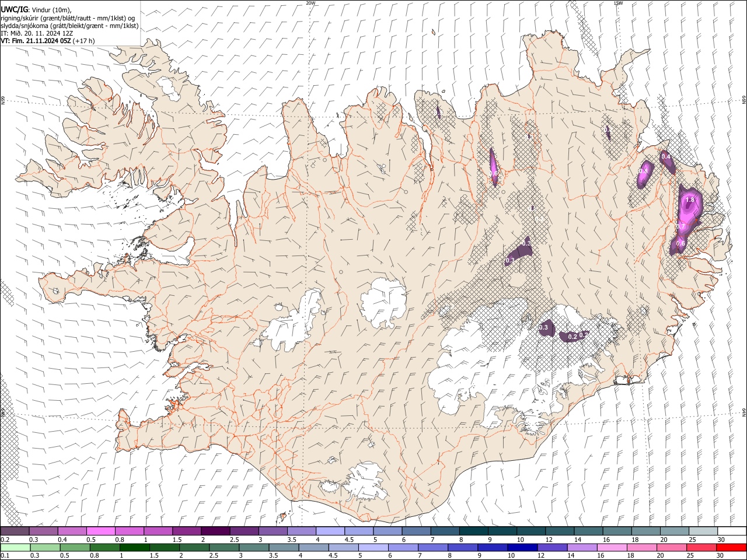Click the bright pink upper swatch between 0.5 and 0.8
This screenshot has height=560, width=747.
[101, 531]
